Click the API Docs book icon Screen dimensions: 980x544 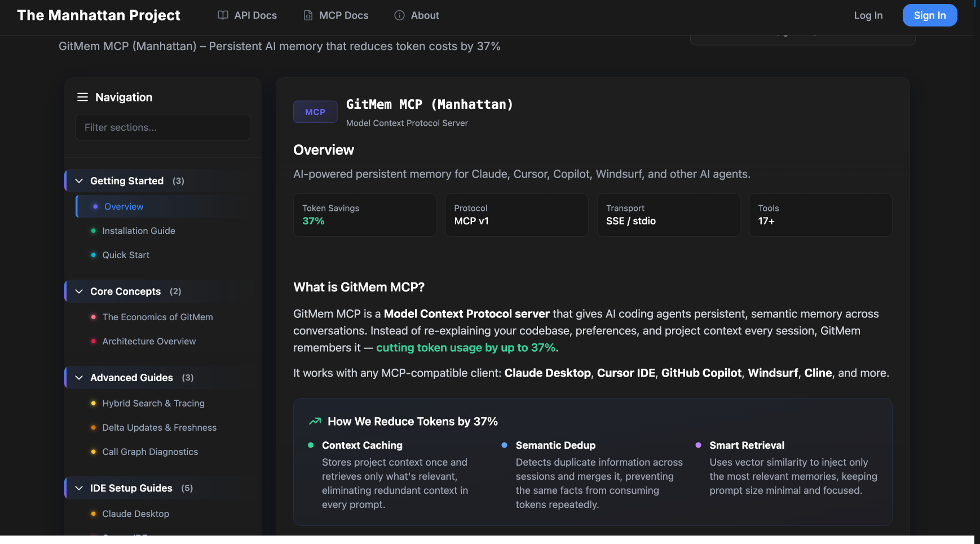223,15
